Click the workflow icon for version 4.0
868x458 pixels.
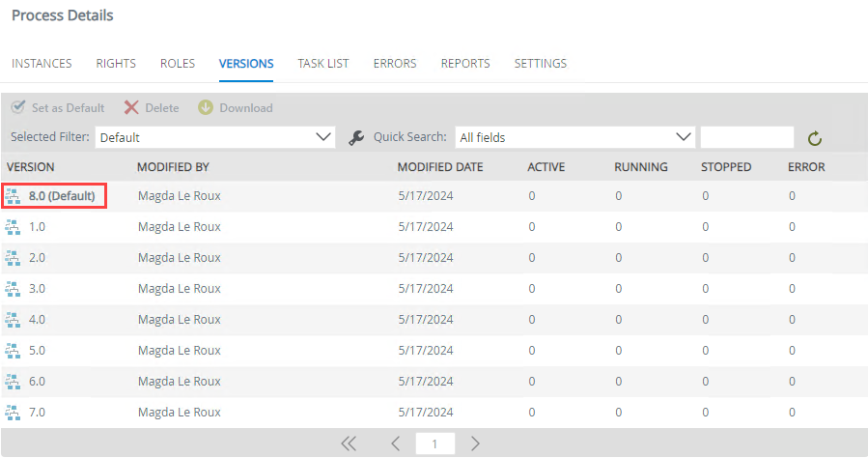tap(14, 320)
